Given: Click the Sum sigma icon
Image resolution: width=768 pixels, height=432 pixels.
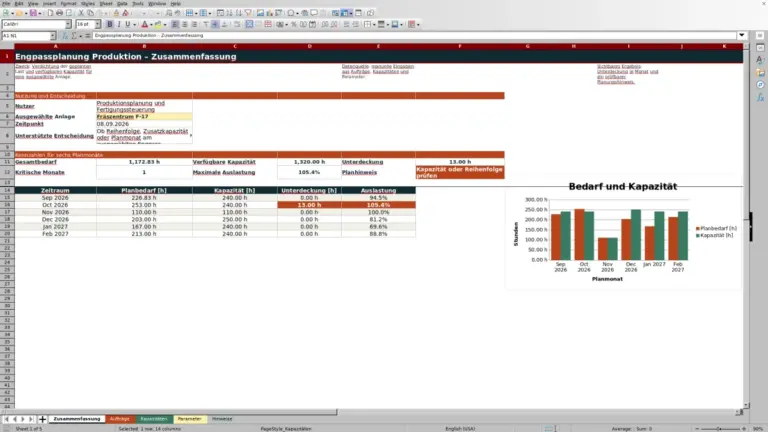Looking at the screenshot, I should pos(74,36).
